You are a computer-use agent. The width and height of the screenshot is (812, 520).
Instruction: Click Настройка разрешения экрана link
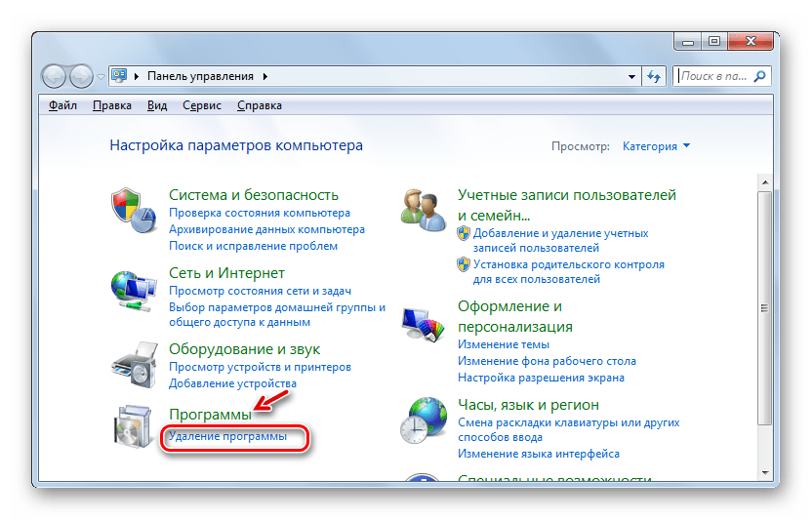tap(541, 379)
